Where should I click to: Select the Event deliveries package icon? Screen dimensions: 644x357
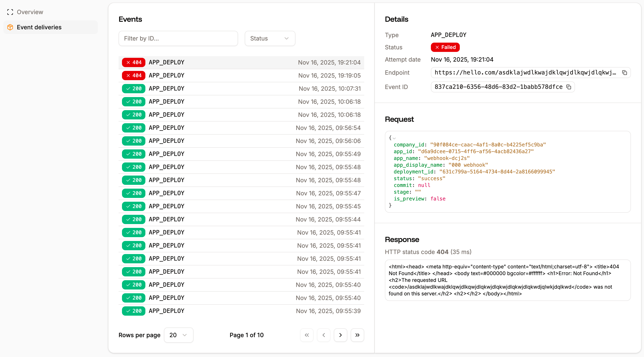(10, 27)
